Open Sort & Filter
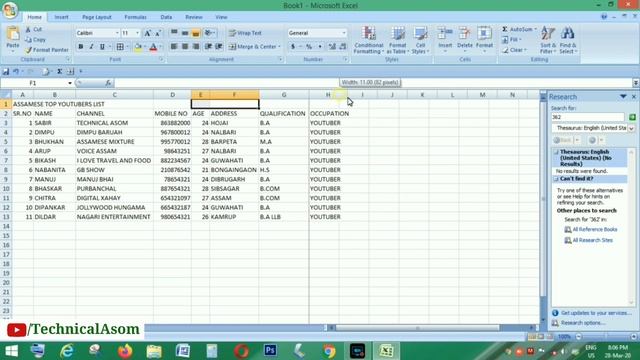 pos(548,40)
